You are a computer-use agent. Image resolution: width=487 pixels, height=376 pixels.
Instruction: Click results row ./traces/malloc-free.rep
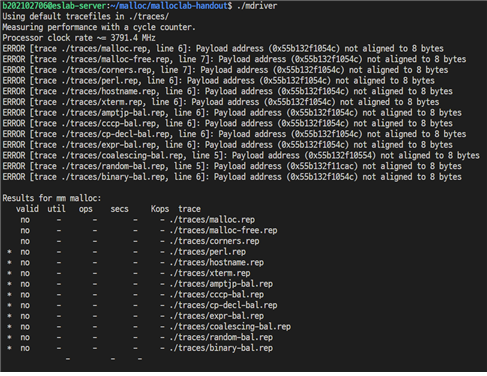click(149, 230)
